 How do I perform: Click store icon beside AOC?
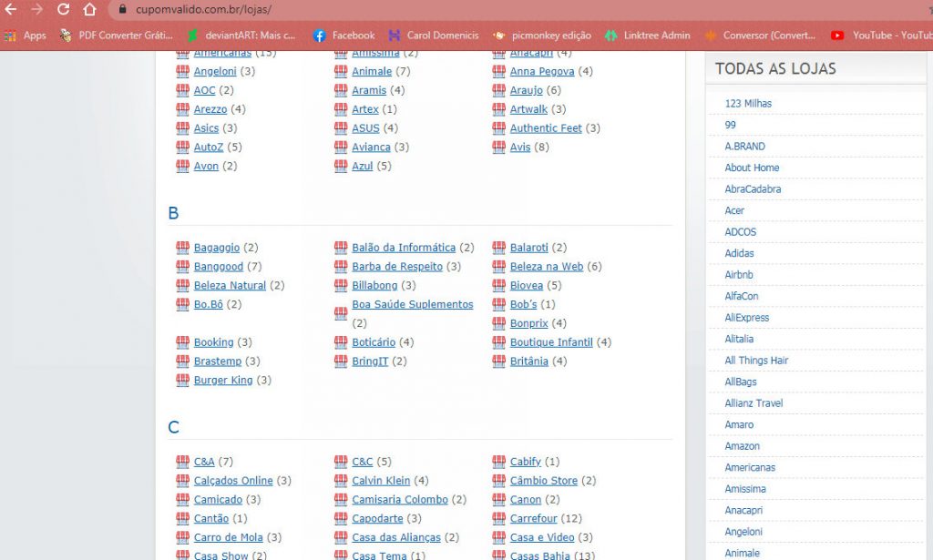point(182,90)
